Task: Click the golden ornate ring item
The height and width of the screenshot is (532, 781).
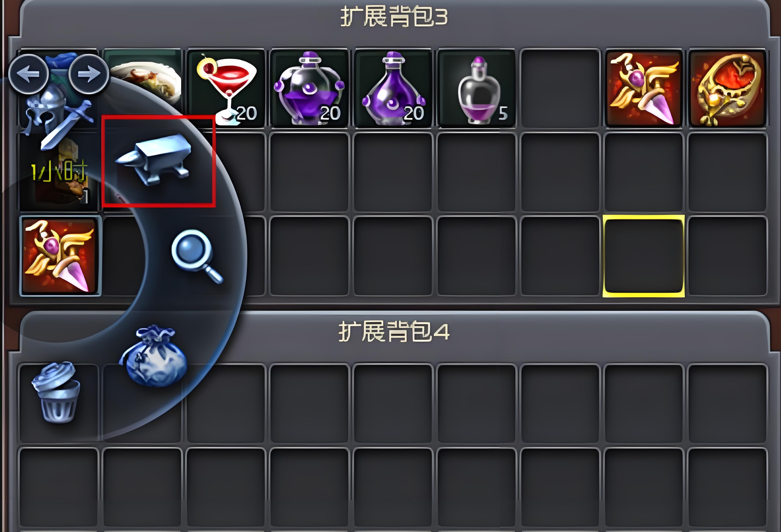Action: [x=727, y=88]
